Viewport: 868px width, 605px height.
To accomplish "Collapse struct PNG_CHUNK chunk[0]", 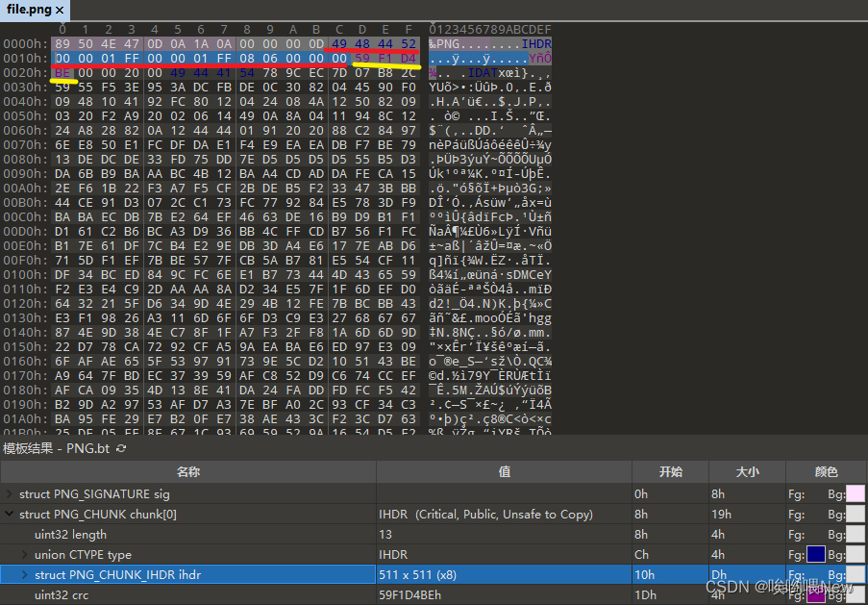I will 8,512.
